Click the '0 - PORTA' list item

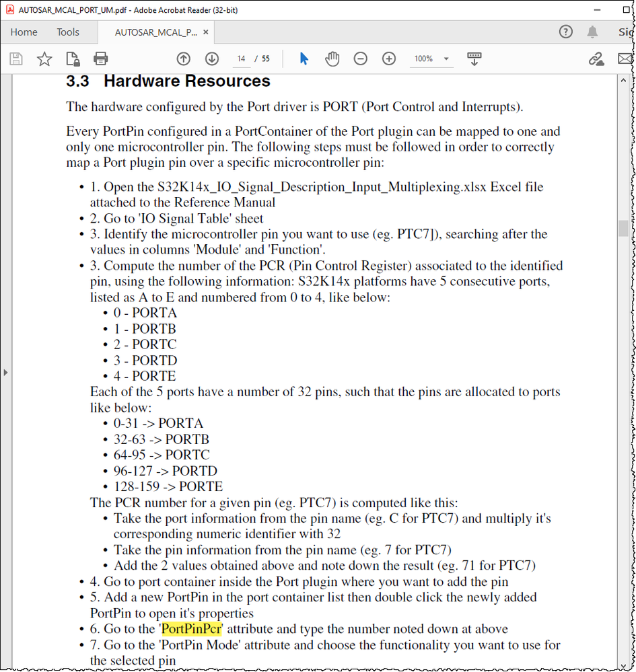point(145,313)
